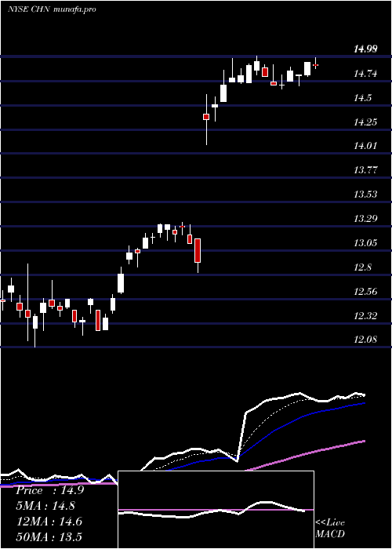Click the 13.53 price axis label
The width and height of the screenshot is (392, 549).
(365, 195)
